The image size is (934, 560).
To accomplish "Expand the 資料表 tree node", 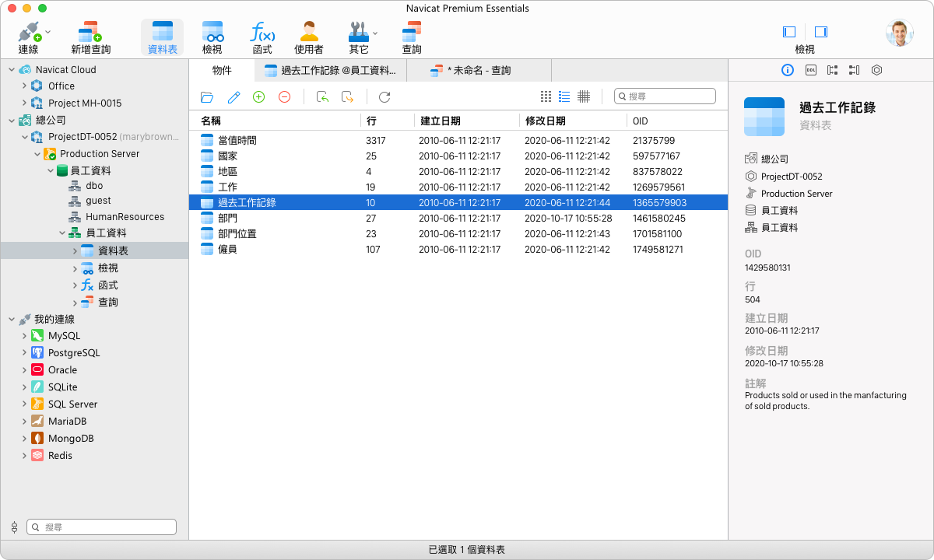I will click(75, 250).
